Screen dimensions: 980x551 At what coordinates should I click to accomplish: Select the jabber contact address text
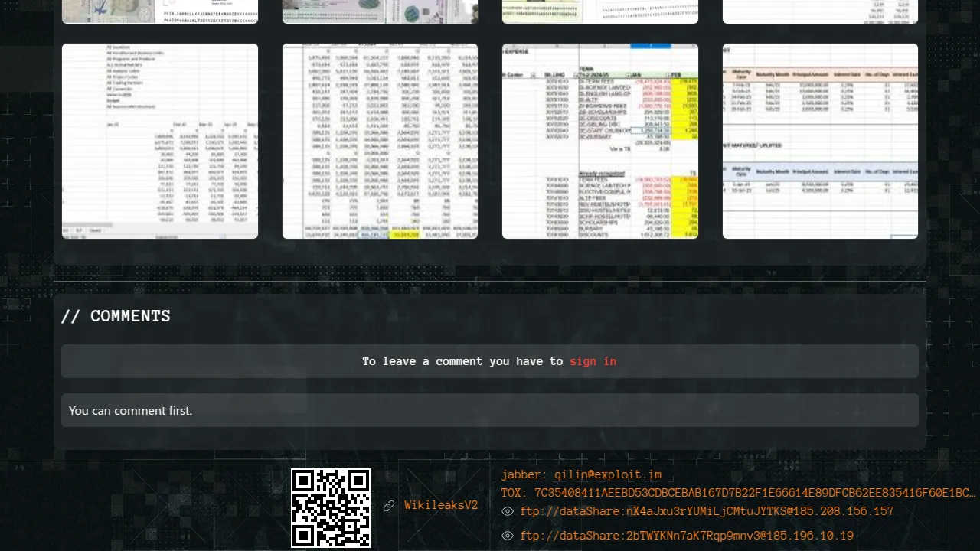point(581,474)
